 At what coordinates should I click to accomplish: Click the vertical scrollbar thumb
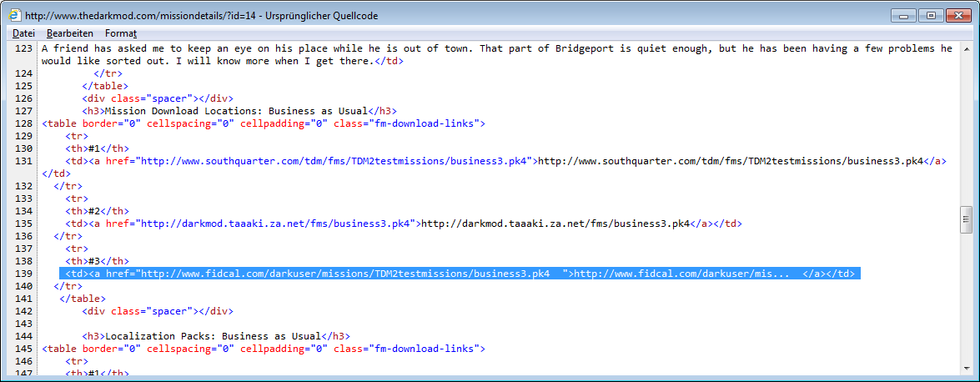point(967,220)
